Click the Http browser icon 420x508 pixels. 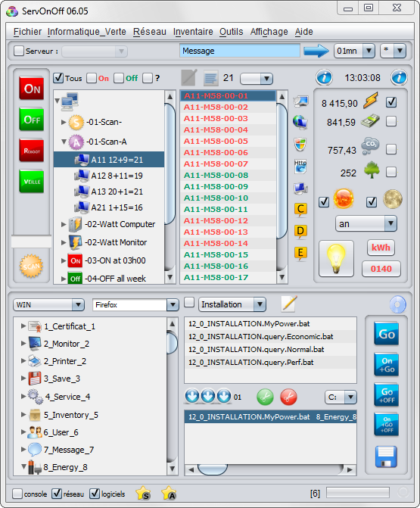pyautogui.click(x=300, y=166)
